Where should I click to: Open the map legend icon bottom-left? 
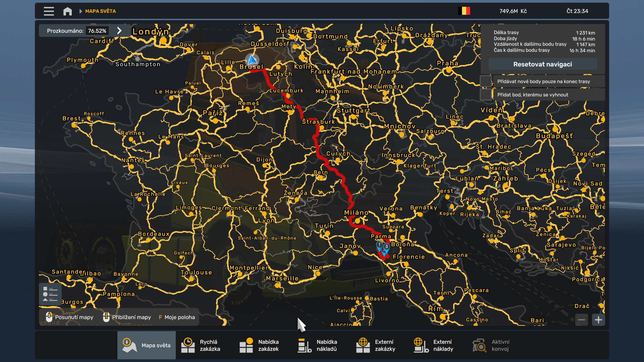(50, 294)
